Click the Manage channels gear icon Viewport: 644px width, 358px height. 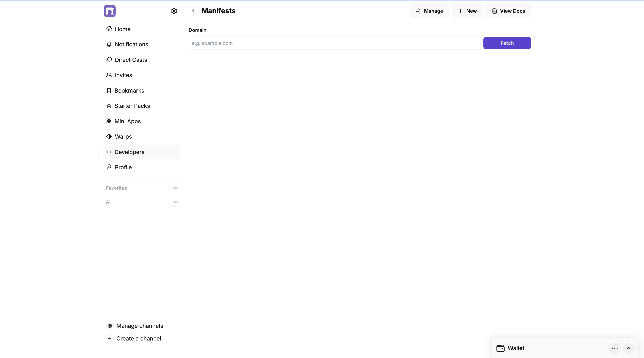pos(110,326)
